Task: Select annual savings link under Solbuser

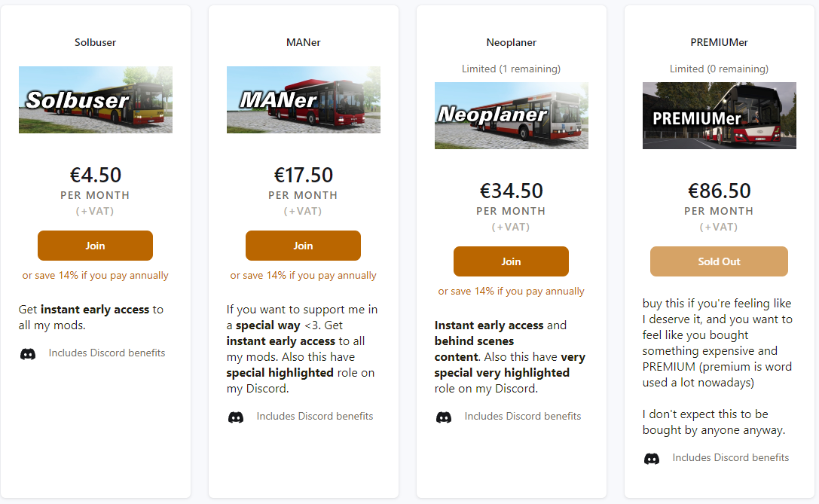Action: [96, 276]
